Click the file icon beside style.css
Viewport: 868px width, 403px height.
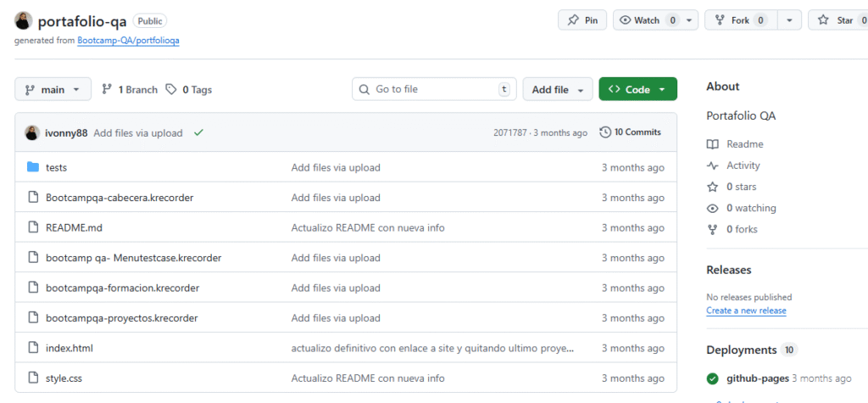[x=33, y=378]
